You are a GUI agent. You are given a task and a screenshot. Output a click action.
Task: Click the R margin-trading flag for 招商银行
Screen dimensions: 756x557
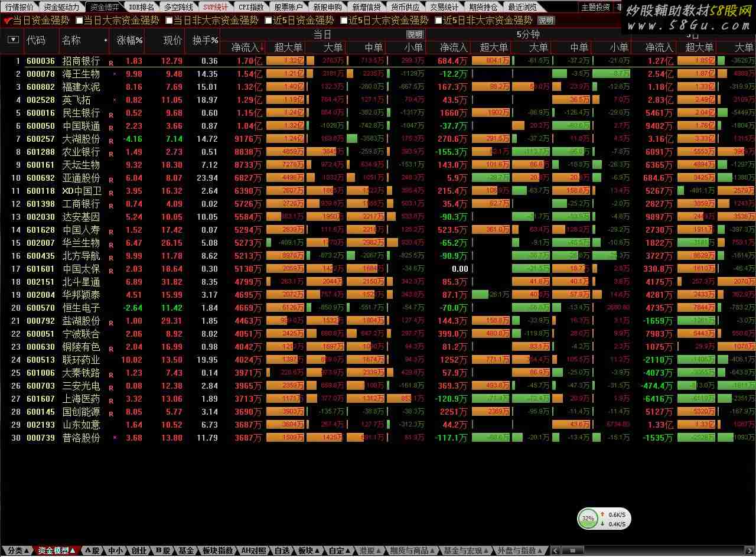[111, 62]
